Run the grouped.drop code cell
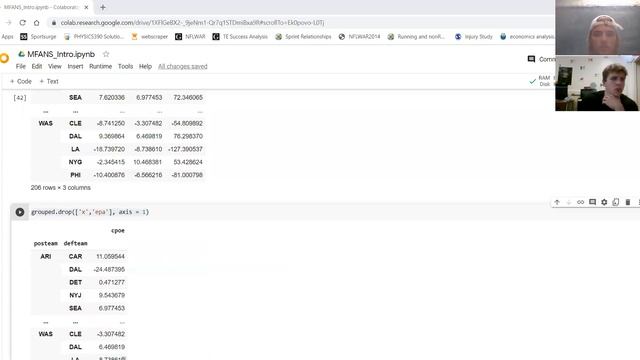Viewport: 640px width, 360px height. coord(20,212)
